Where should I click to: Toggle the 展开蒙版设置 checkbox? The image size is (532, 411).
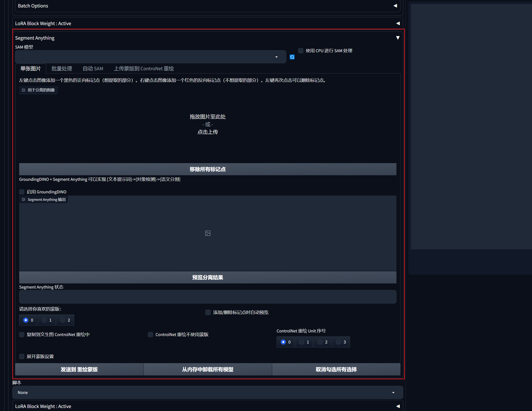click(22, 356)
